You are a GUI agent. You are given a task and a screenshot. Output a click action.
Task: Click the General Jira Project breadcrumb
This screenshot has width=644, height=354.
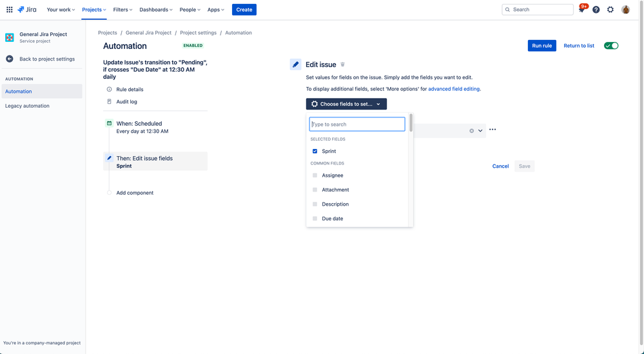coord(148,32)
